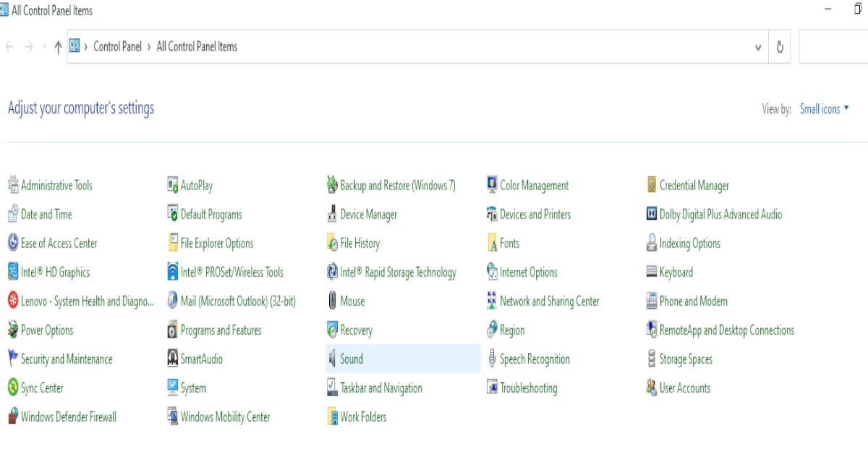Click the Network and Sharing Center icon
Image resolution: width=868 pixels, height=454 pixels.
click(493, 301)
